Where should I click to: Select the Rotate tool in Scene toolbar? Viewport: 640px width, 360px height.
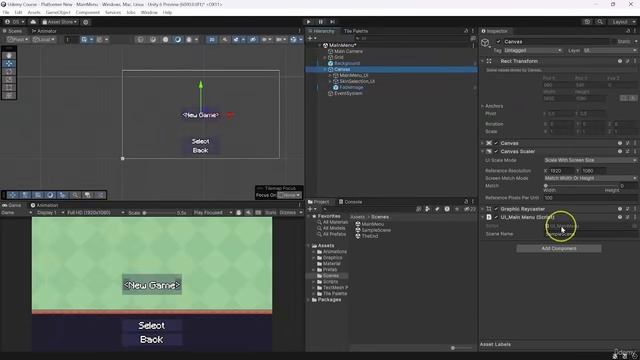click(x=9, y=71)
